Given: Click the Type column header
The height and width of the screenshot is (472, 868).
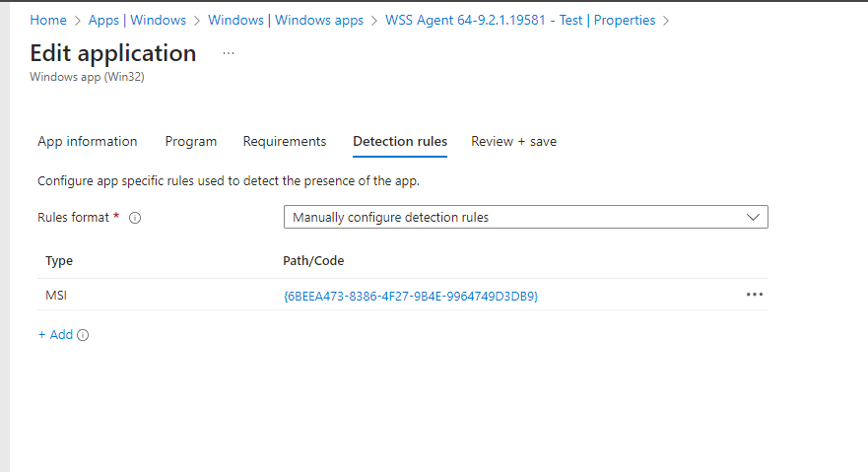Looking at the screenshot, I should coord(59,260).
